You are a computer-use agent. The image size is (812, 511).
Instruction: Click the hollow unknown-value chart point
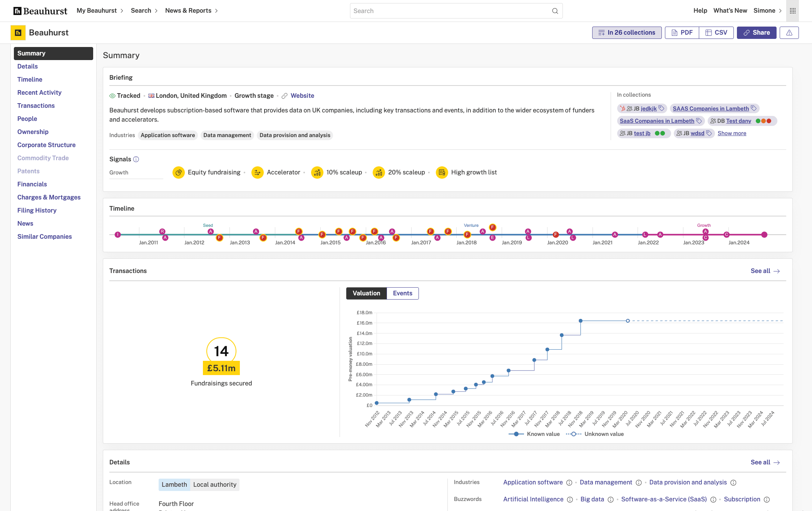628,321
